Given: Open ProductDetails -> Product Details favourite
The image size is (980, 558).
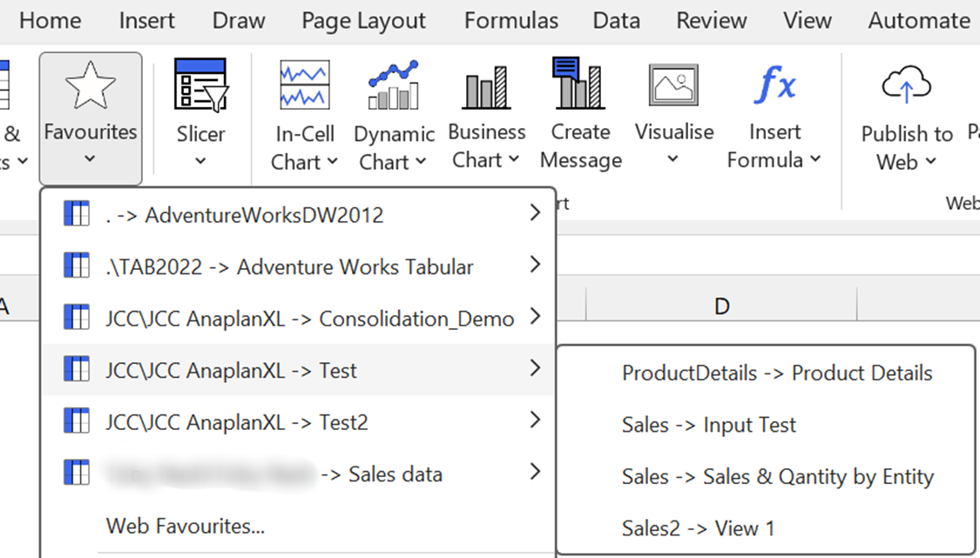Looking at the screenshot, I should pos(777,373).
